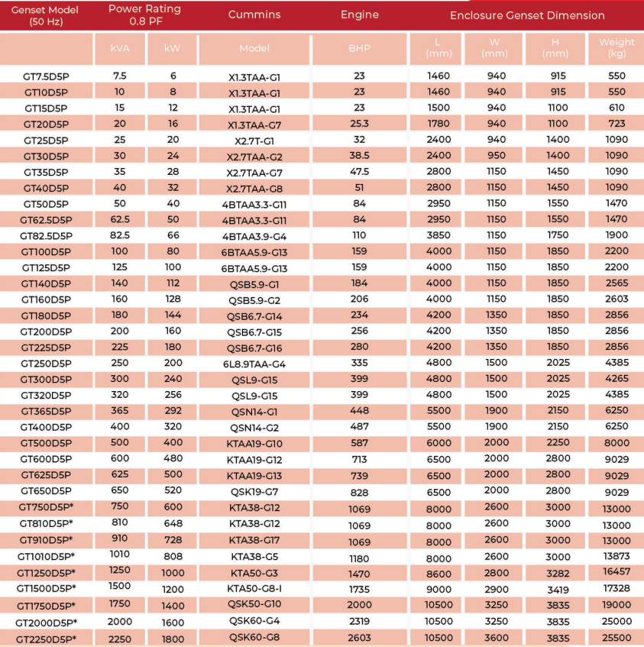
Task: Select the GT500D5P model cell
Action: (x=46, y=444)
